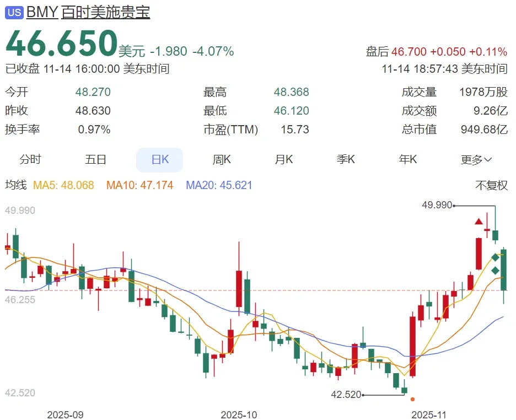
Task: Click the 市盈(TTM) value 15.73
Action: tap(295, 130)
